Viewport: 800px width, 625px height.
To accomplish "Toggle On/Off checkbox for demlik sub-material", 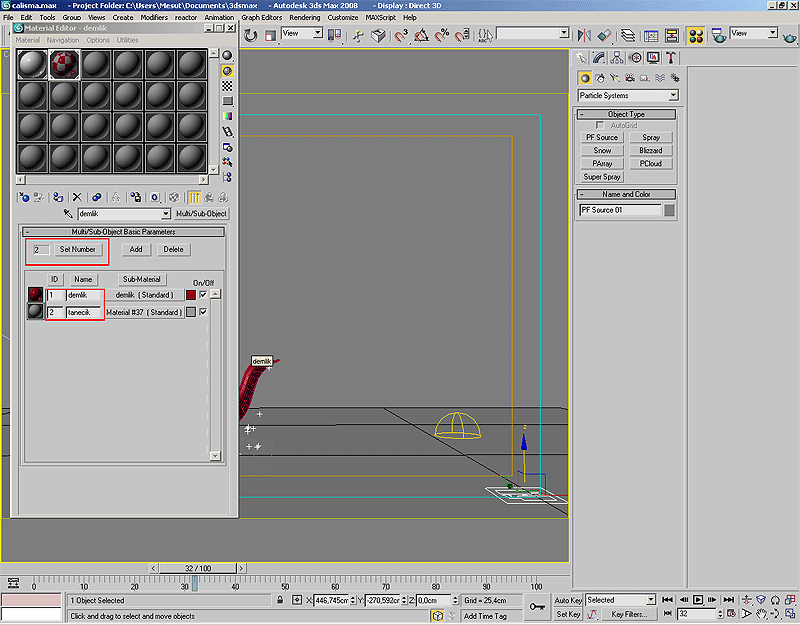I will click(x=203, y=295).
